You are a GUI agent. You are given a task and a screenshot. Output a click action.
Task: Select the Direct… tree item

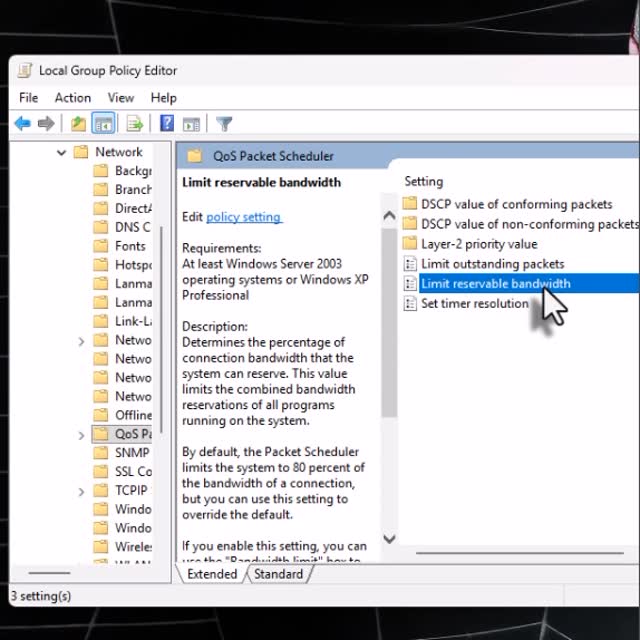pos(133,208)
